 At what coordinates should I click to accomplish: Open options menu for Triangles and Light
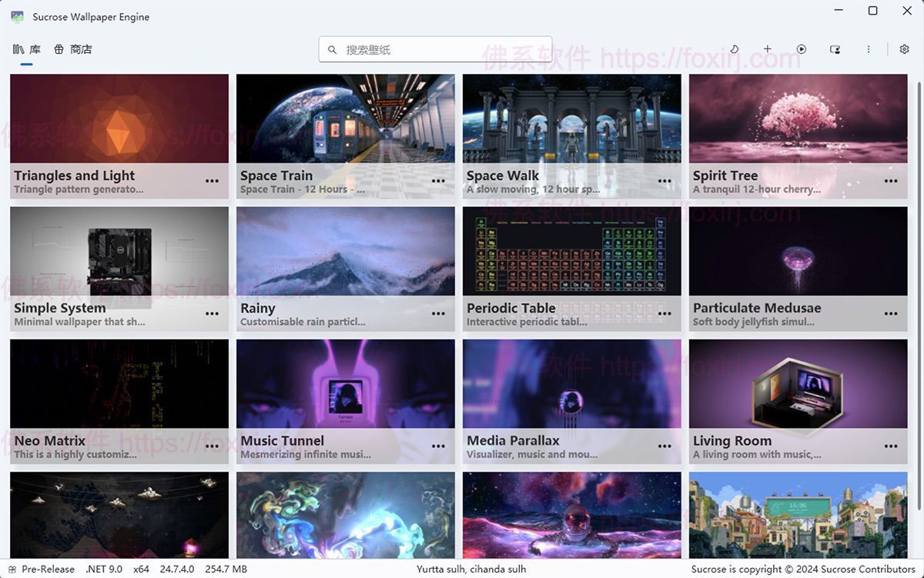click(212, 182)
